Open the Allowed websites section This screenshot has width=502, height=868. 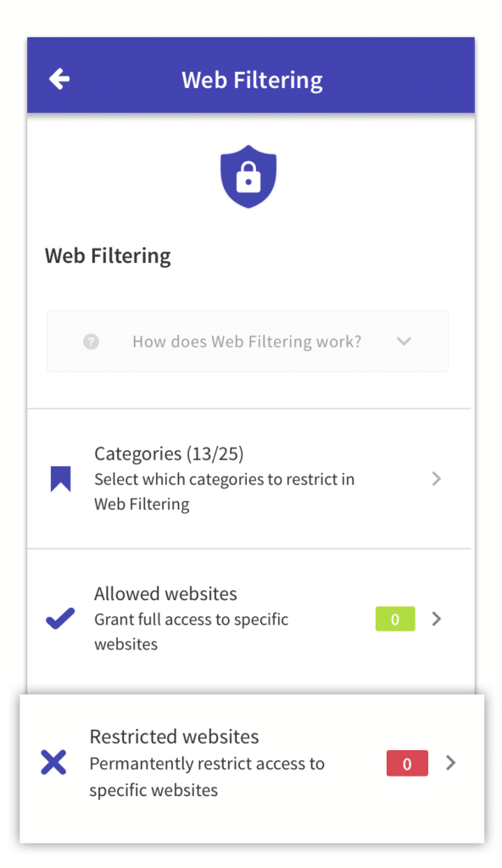[x=165, y=593]
